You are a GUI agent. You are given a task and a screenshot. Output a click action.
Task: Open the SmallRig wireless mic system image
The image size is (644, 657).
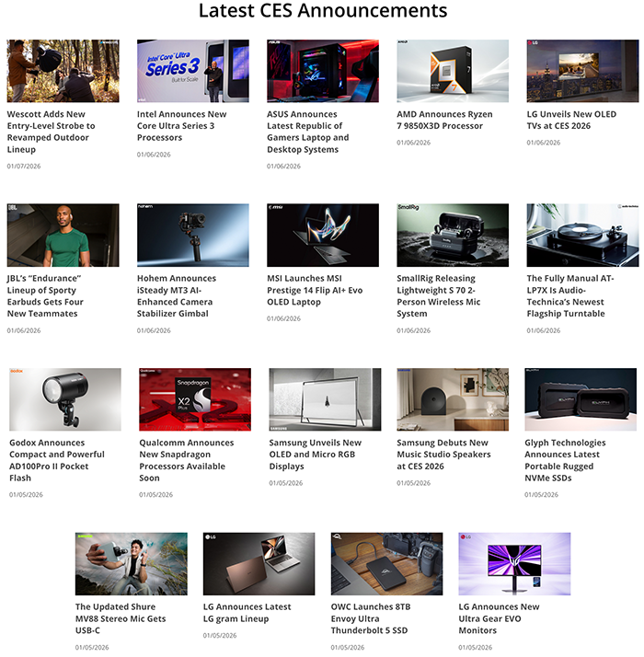(x=453, y=235)
